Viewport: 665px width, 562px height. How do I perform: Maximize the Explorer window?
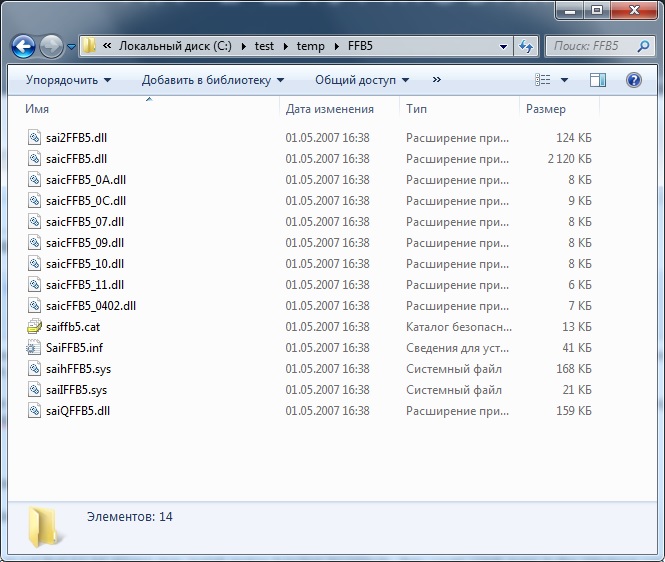(597, 10)
